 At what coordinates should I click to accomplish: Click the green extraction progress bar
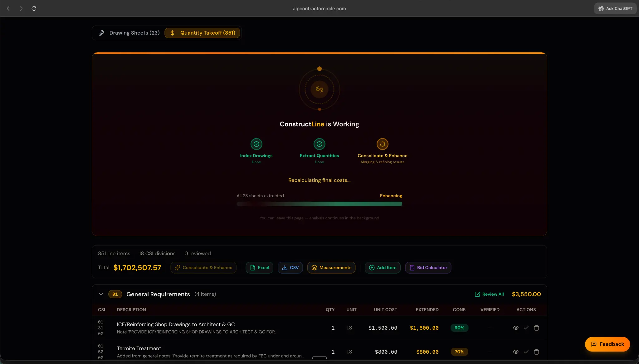[x=319, y=204]
